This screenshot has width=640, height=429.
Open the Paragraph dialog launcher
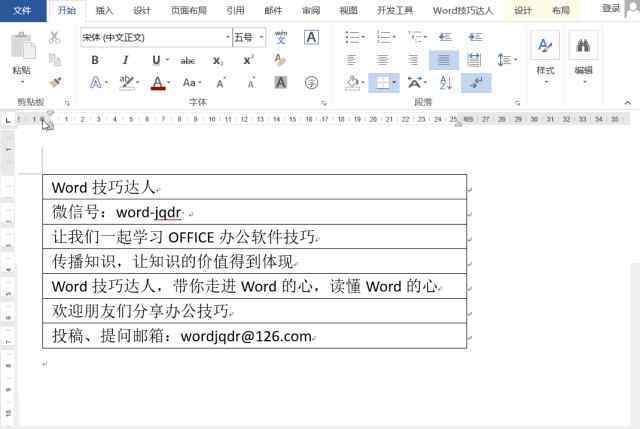(x=517, y=103)
